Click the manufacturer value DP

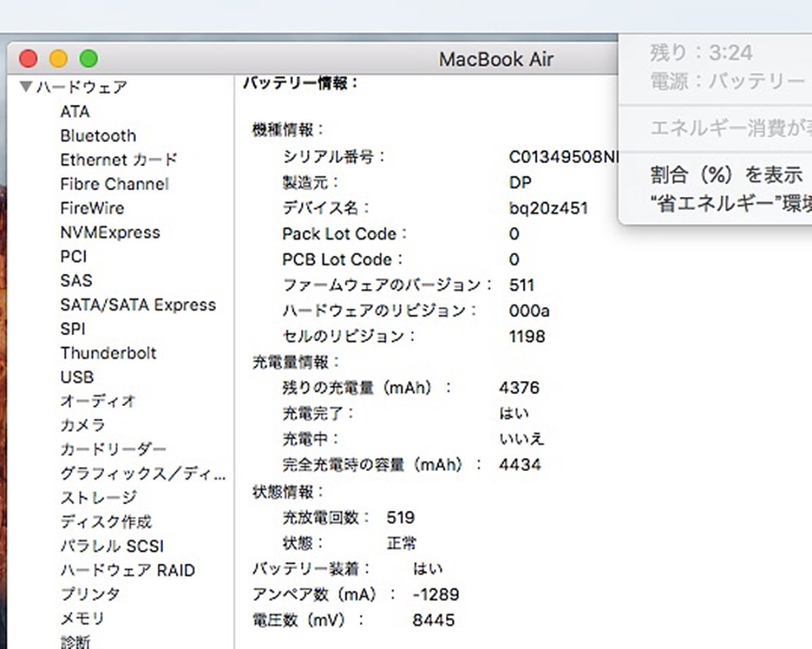pyautogui.click(x=520, y=183)
